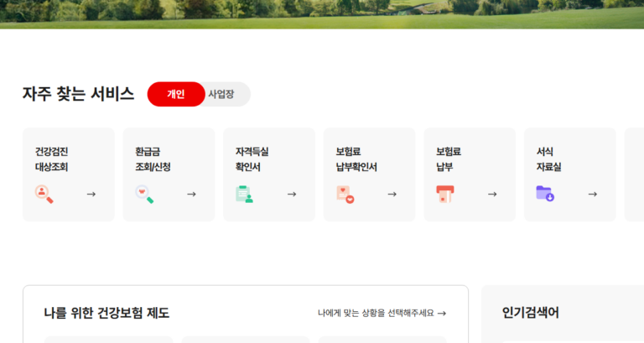Image resolution: width=644 pixels, height=343 pixels.
Task: Open 보험료 납부 service text
Action: [448, 159]
